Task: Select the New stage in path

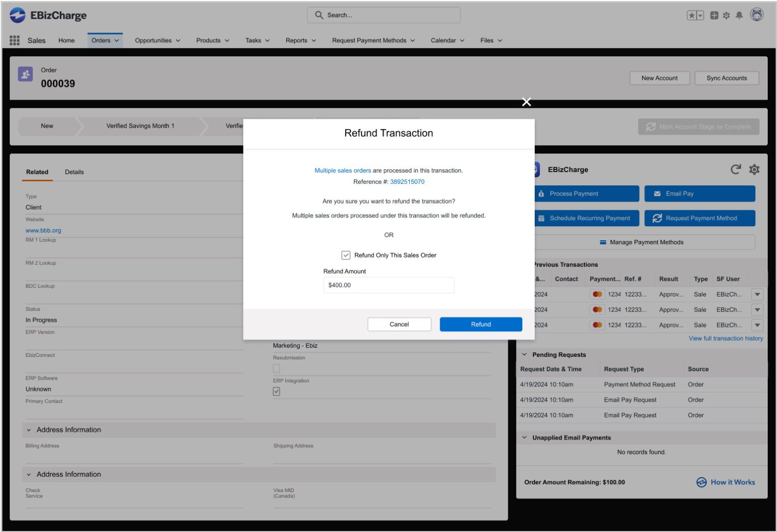Action: 47,126
